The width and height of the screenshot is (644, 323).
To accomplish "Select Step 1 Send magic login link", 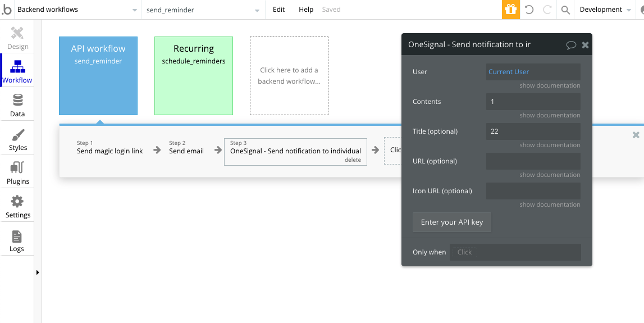I will [109, 147].
